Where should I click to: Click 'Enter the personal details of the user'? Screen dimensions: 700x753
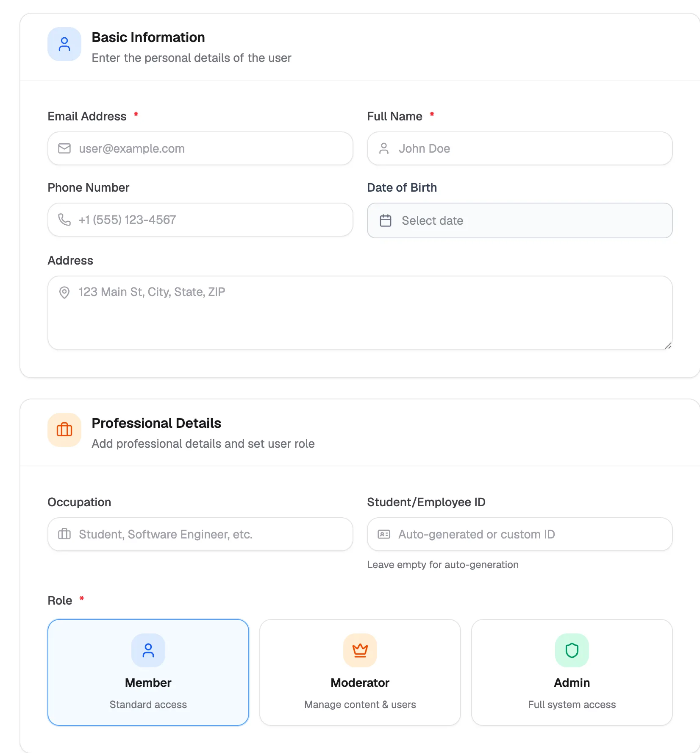[192, 58]
